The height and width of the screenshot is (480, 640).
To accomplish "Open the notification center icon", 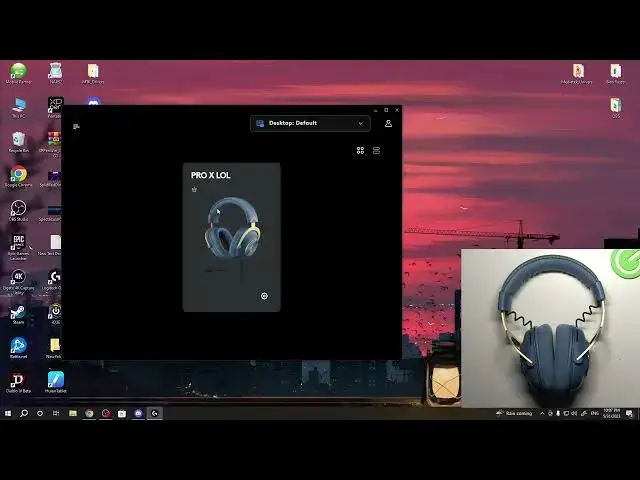I will tap(629, 413).
